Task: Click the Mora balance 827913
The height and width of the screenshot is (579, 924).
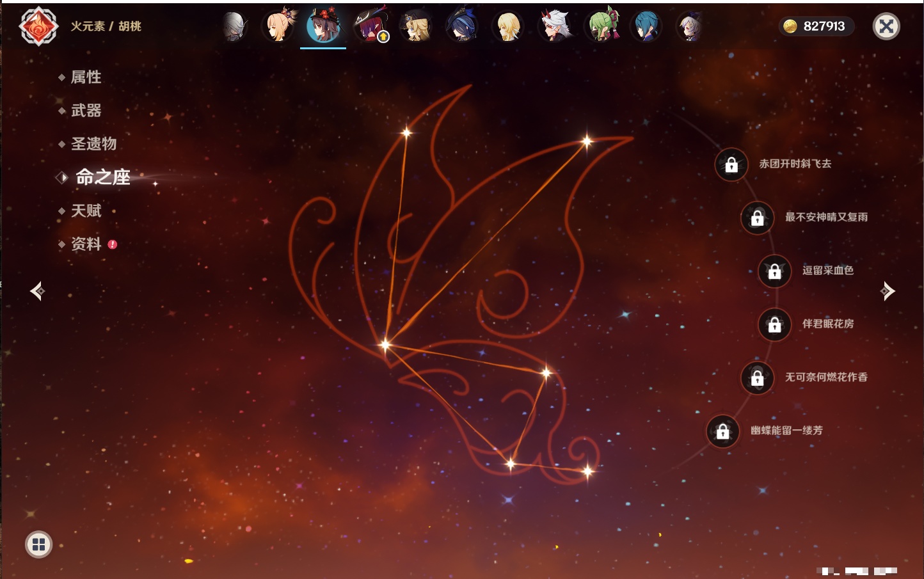Action: click(816, 26)
